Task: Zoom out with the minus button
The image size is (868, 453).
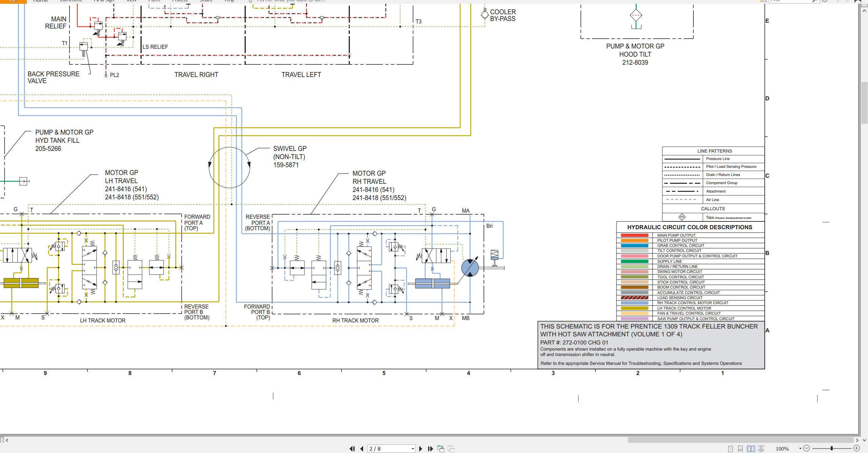Action: [807, 448]
